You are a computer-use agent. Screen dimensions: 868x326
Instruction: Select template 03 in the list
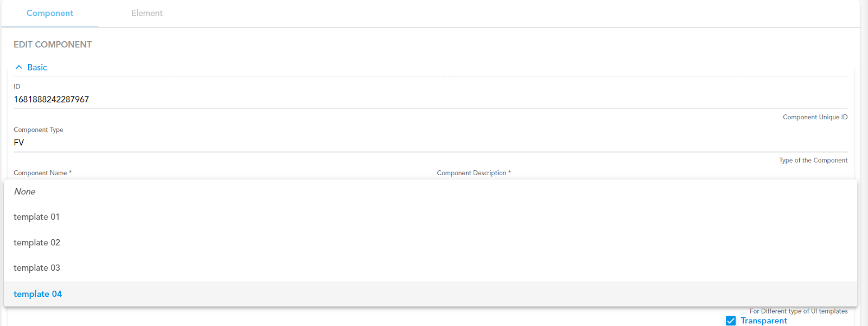click(x=37, y=268)
